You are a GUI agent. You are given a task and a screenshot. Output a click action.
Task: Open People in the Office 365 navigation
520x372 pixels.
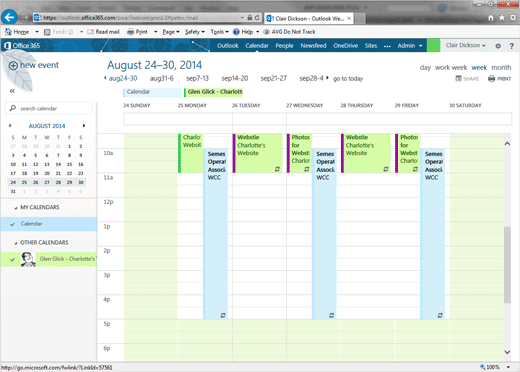tap(284, 46)
